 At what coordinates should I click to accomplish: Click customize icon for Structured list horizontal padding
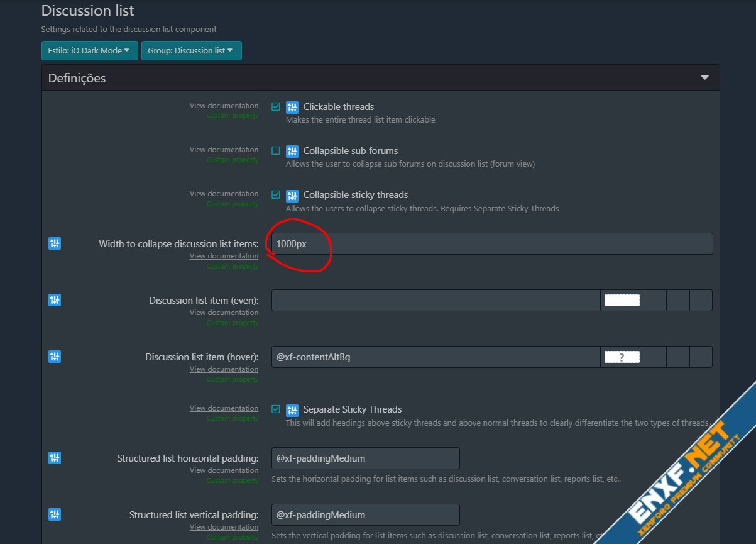(x=55, y=458)
